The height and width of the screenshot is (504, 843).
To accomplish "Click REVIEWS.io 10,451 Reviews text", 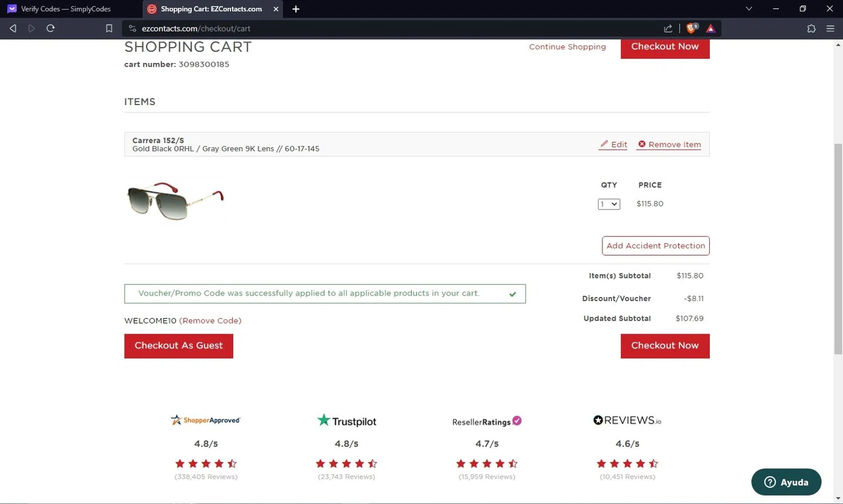I will (x=627, y=477).
